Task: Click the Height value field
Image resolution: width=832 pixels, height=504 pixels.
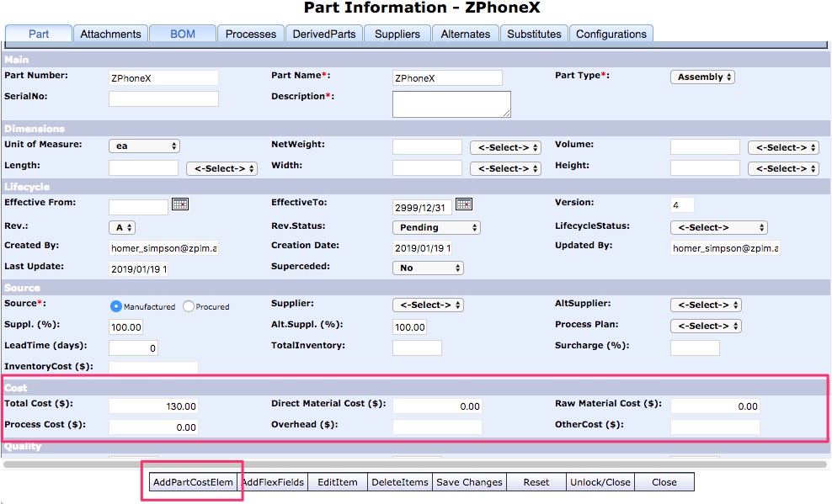Action: click(x=705, y=168)
